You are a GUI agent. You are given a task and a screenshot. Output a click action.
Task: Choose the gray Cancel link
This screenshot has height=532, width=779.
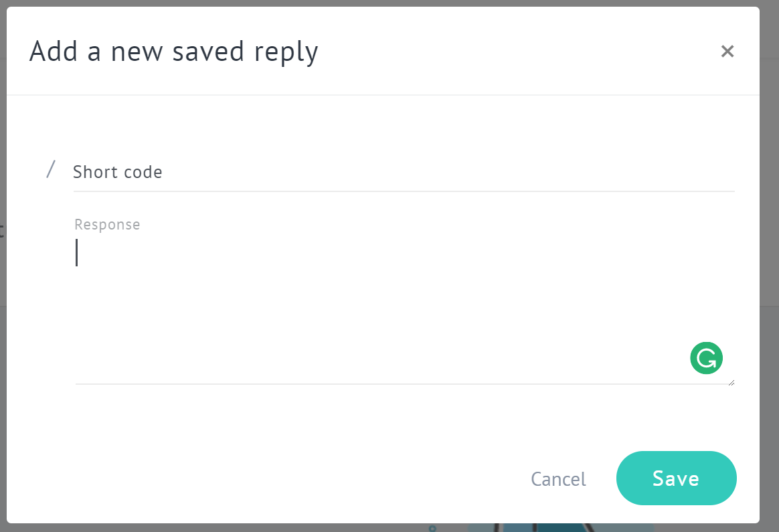[x=558, y=479]
